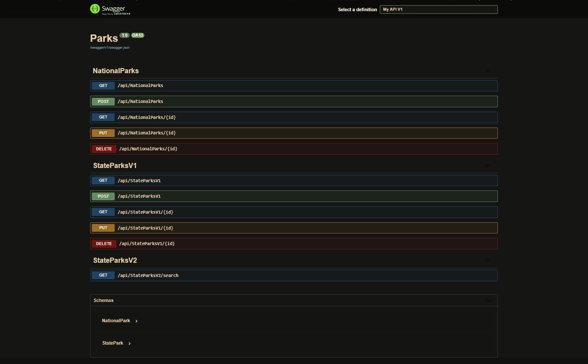Expand GET /api/StateParksV2/search operation
The image size is (588, 364).
pos(294,275)
